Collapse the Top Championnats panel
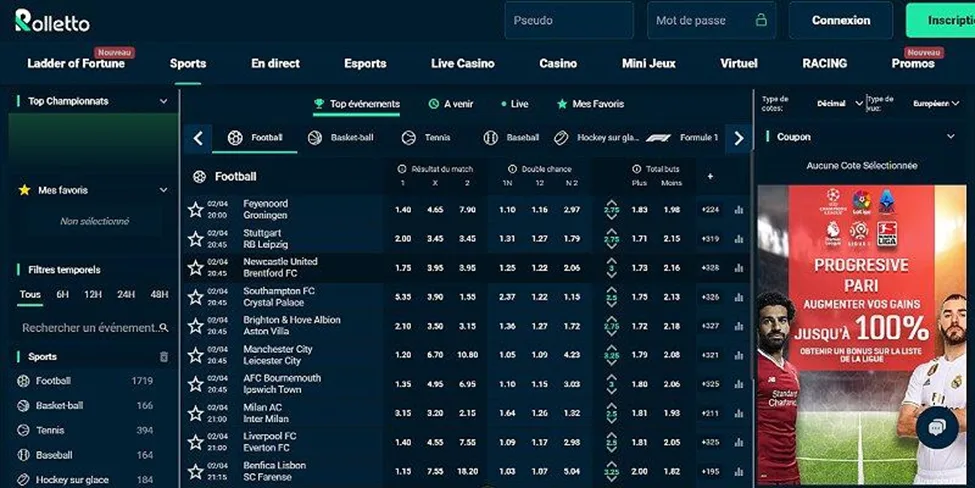The width and height of the screenshot is (975, 488). pos(163,101)
